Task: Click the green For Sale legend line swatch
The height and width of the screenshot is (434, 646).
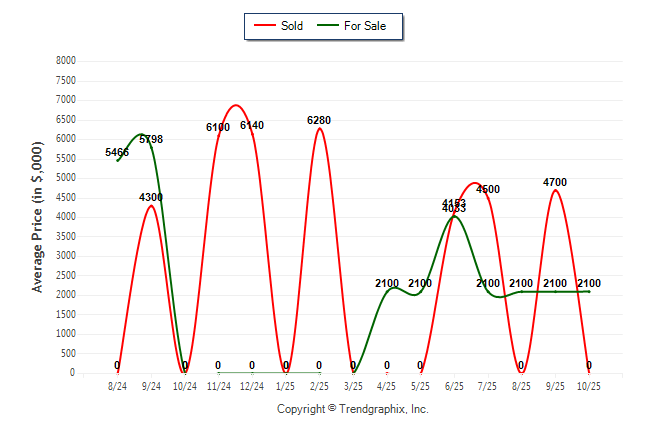Action: point(327,26)
